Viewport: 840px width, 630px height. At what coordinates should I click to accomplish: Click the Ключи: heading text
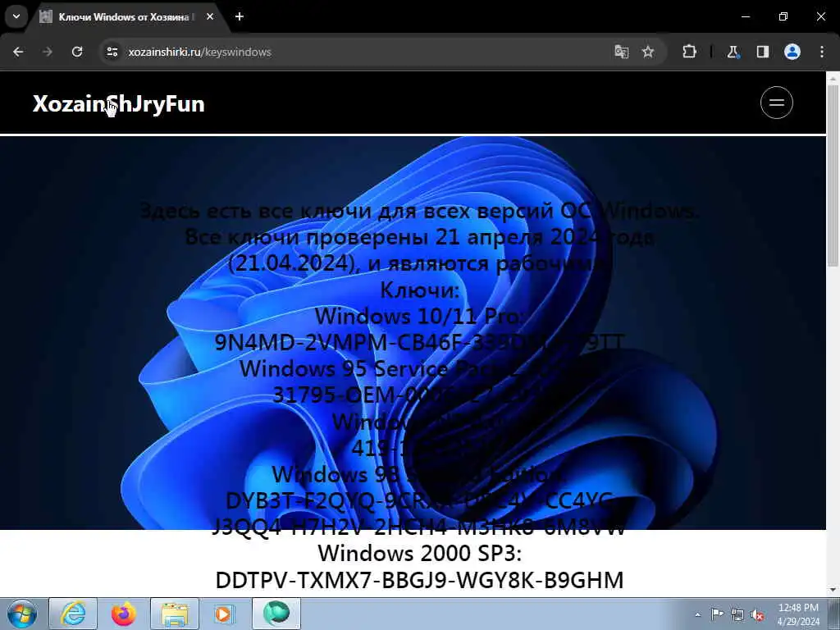(x=419, y=290)
